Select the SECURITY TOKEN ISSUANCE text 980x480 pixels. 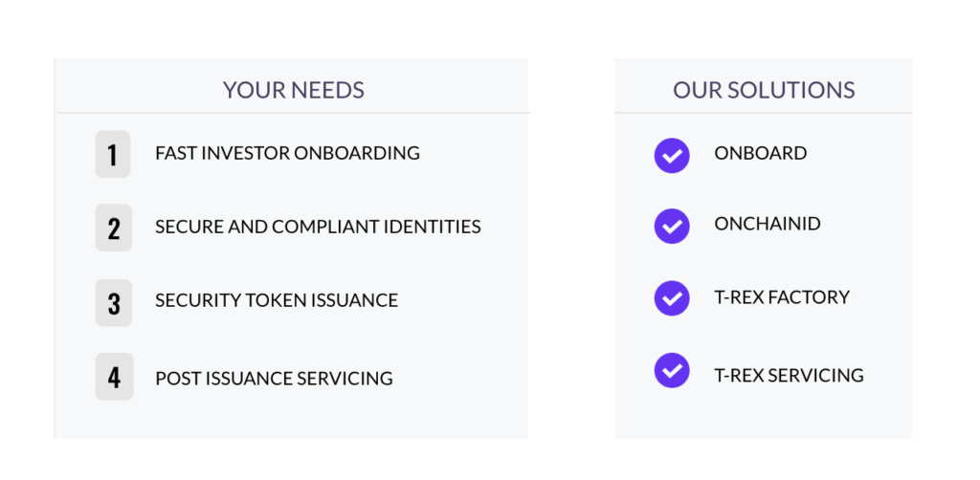click(277, 300)
